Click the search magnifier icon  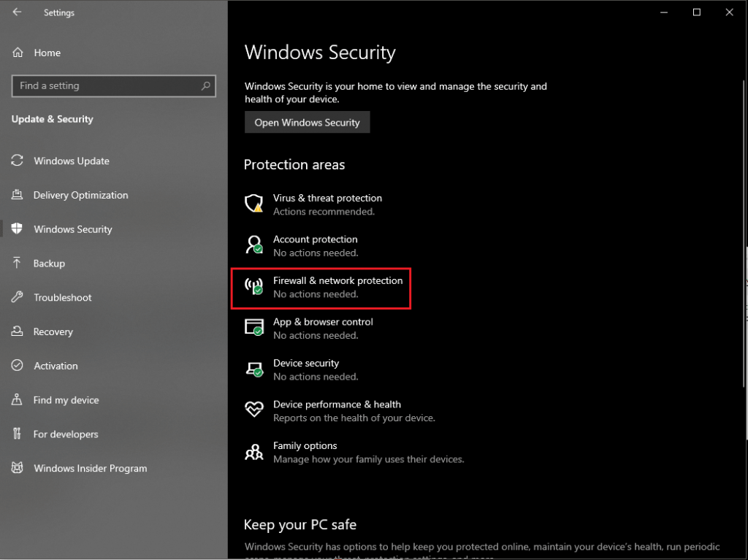(x=205, y=86)
